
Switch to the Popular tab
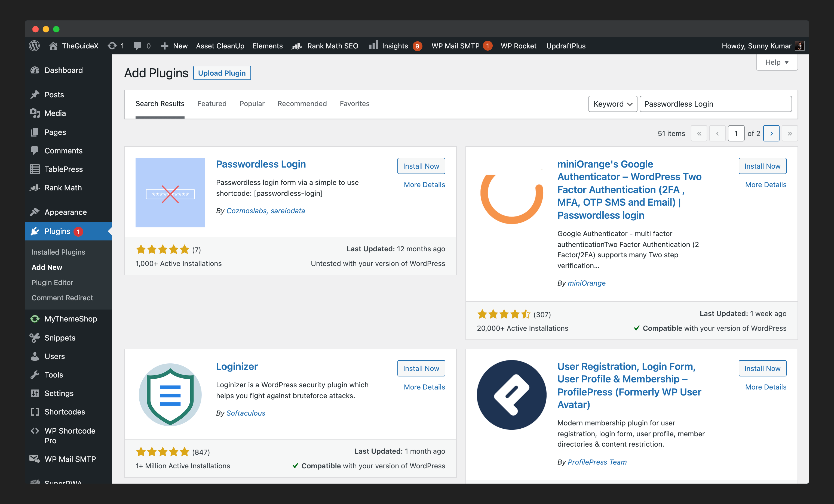[252, 104]
